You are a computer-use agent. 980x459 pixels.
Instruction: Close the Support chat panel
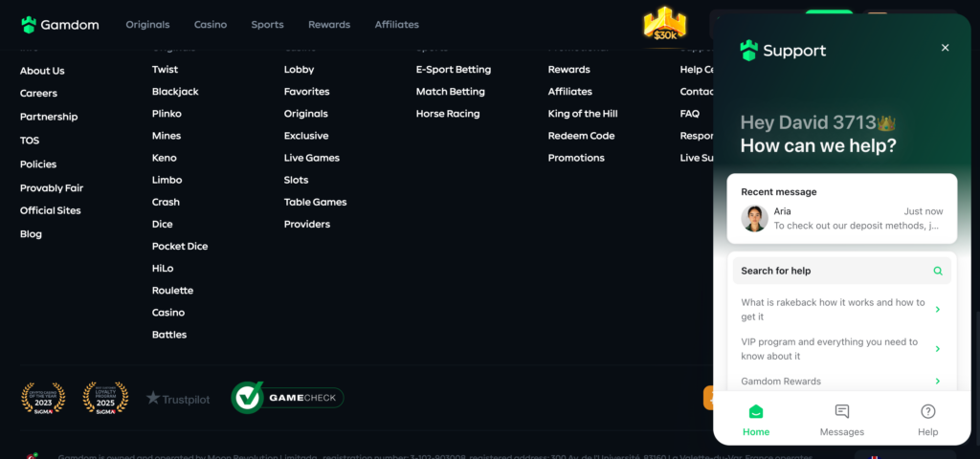(945, 48)
